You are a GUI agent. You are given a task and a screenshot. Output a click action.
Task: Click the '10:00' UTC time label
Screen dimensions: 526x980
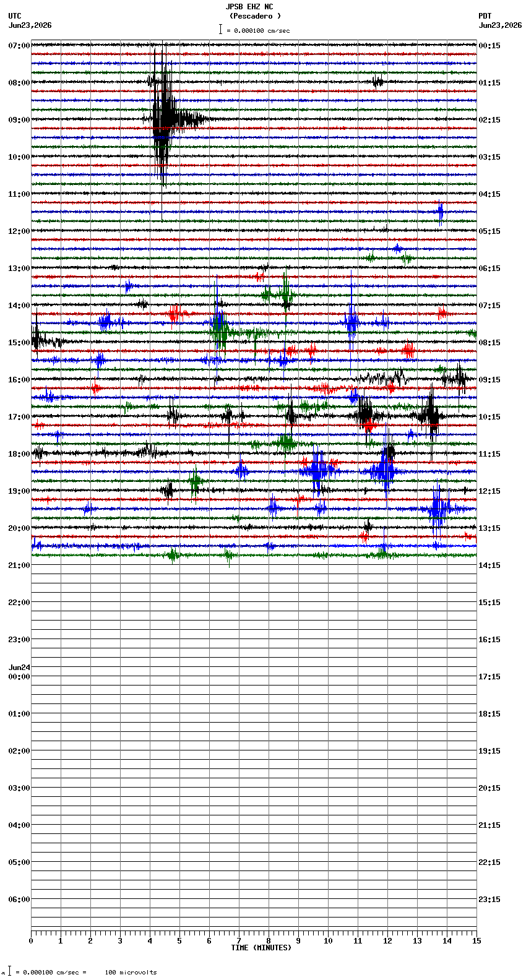coord(19,157)
